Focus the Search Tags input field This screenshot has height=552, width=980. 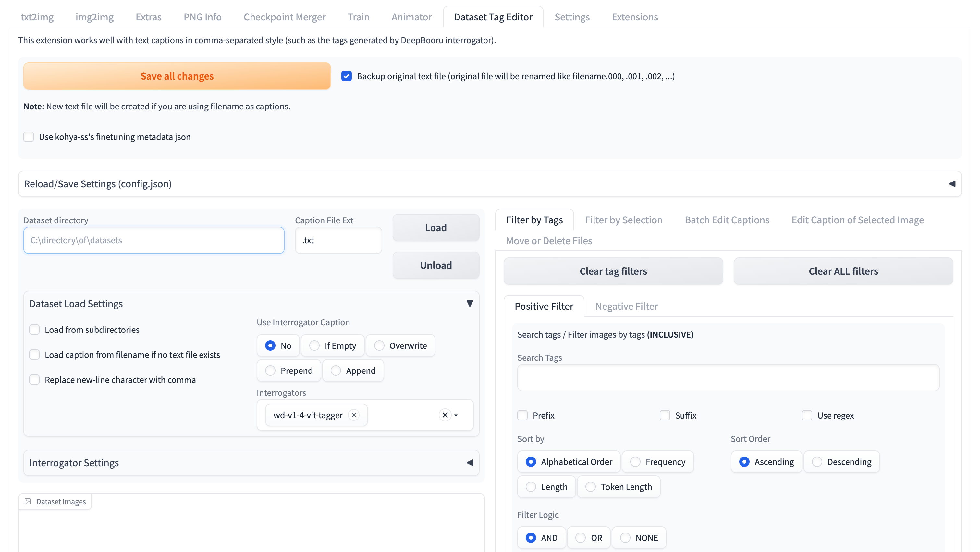(x=728, y=378)
